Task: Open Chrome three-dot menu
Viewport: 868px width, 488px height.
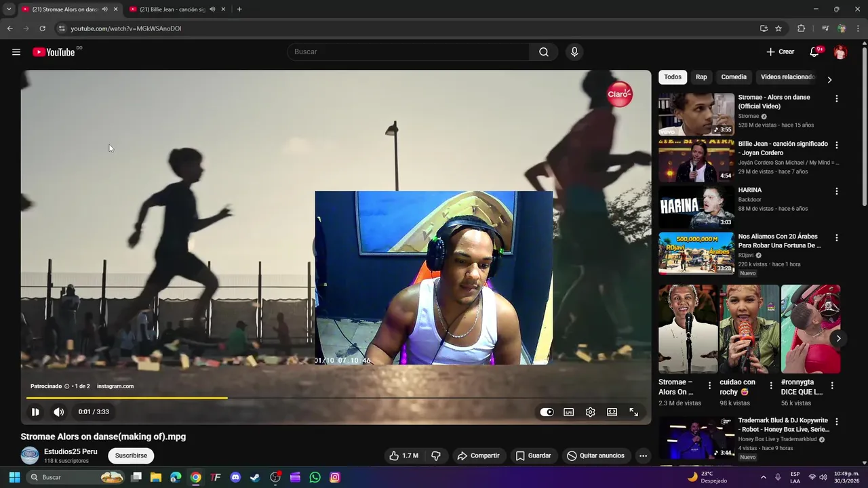Action: pos(858,28)
